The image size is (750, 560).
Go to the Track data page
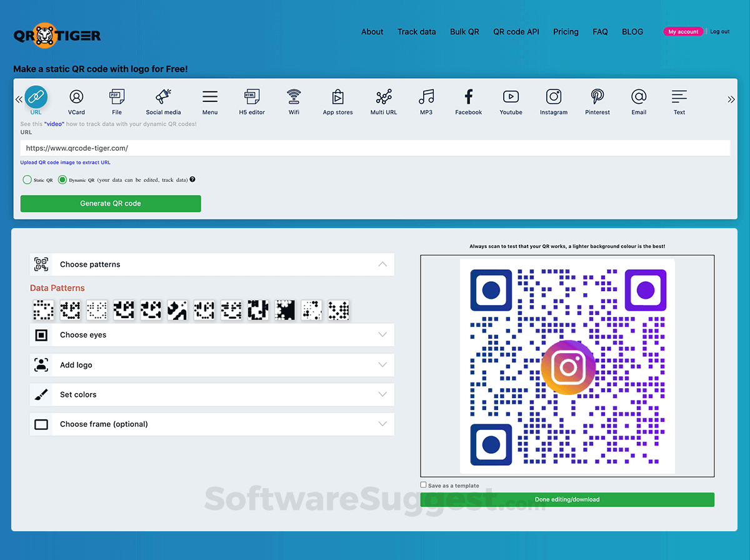(x=416, y=31)
